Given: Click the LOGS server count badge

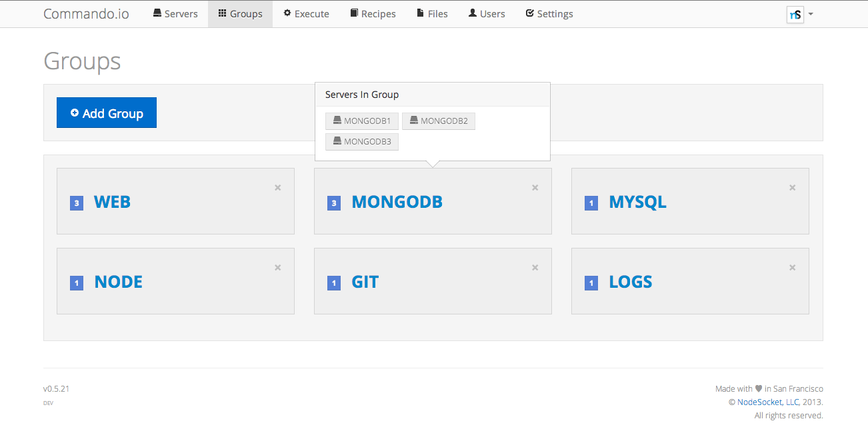Looking at the screenshot, I should pos(591,283).
